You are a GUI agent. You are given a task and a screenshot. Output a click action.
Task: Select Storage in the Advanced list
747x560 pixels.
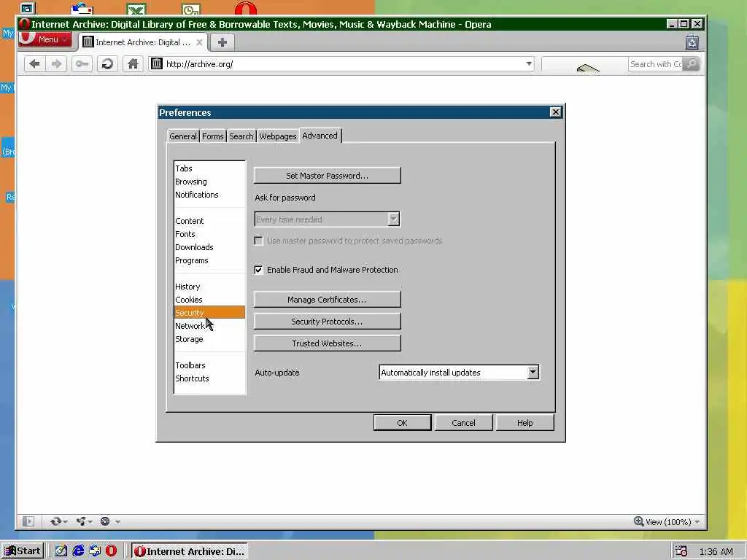tap(209, 339)
